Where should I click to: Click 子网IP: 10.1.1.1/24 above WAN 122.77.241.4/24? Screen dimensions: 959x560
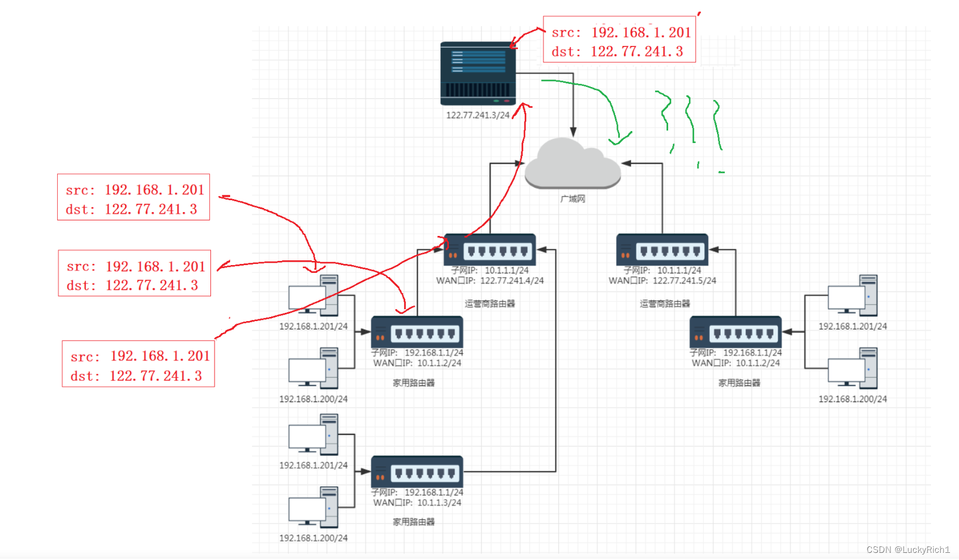click(490, 270)
